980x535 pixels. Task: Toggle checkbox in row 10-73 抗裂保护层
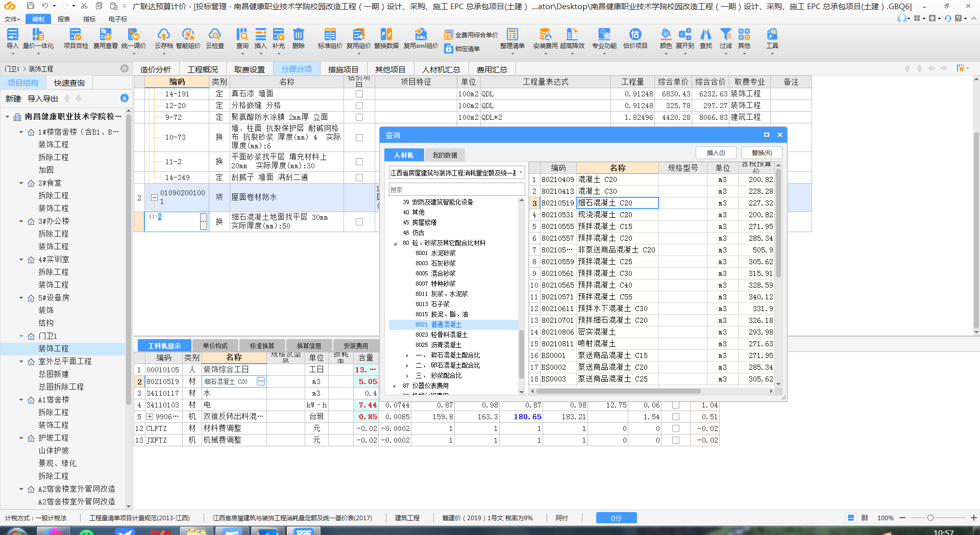click(x=359, y=138)
